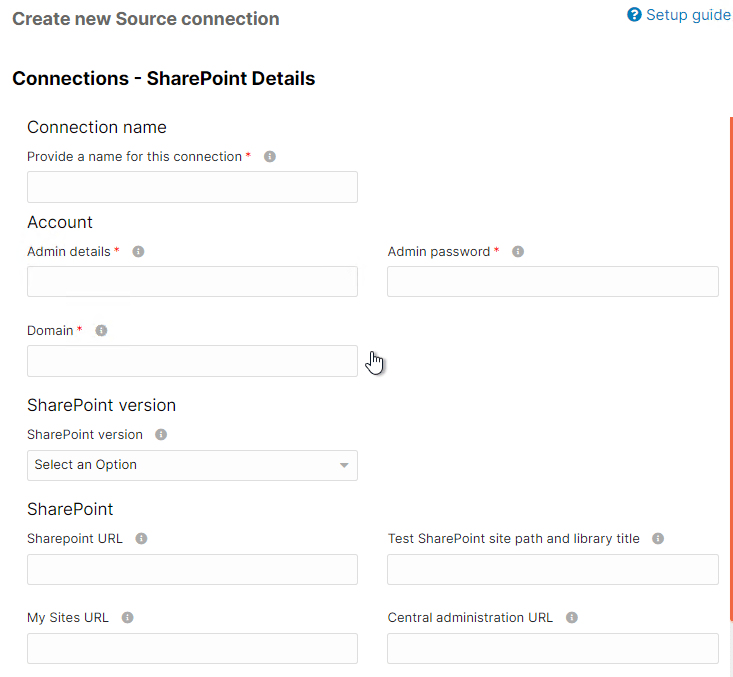Click the My Sites URL info icon
Image resolution: width=733 pixels, height=677 pixels.
[127, 618]
